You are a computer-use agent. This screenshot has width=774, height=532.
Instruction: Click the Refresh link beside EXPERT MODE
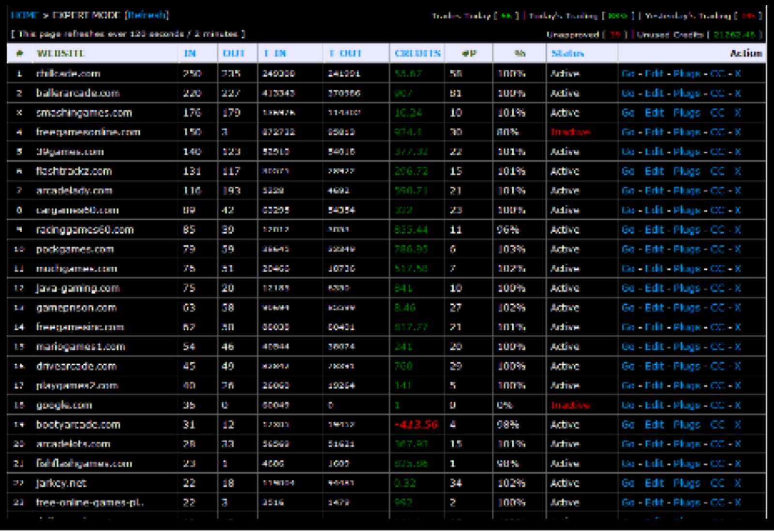click(147, 15)
